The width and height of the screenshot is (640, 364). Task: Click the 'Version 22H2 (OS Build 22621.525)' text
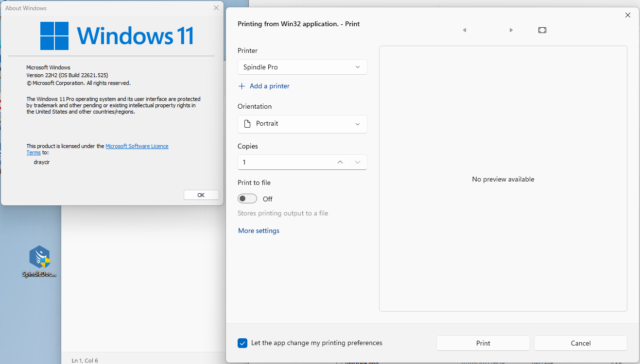point(67,75)
